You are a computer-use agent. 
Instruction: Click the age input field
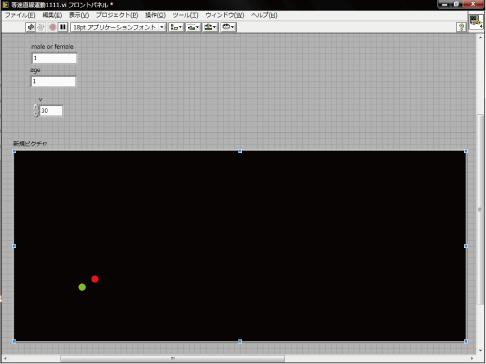(x=53, y=81)
